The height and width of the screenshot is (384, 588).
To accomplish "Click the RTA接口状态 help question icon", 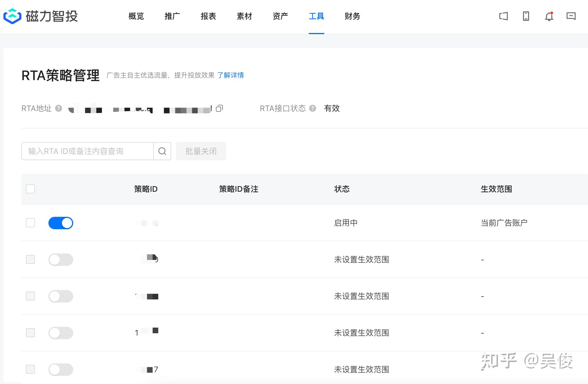I will click(313, 108).
